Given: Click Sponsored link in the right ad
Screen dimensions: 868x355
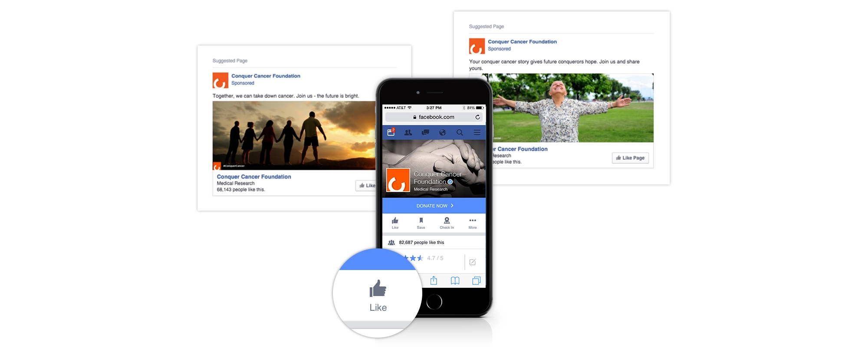Looking at the screenshot, I should click(x=499, y=49).
